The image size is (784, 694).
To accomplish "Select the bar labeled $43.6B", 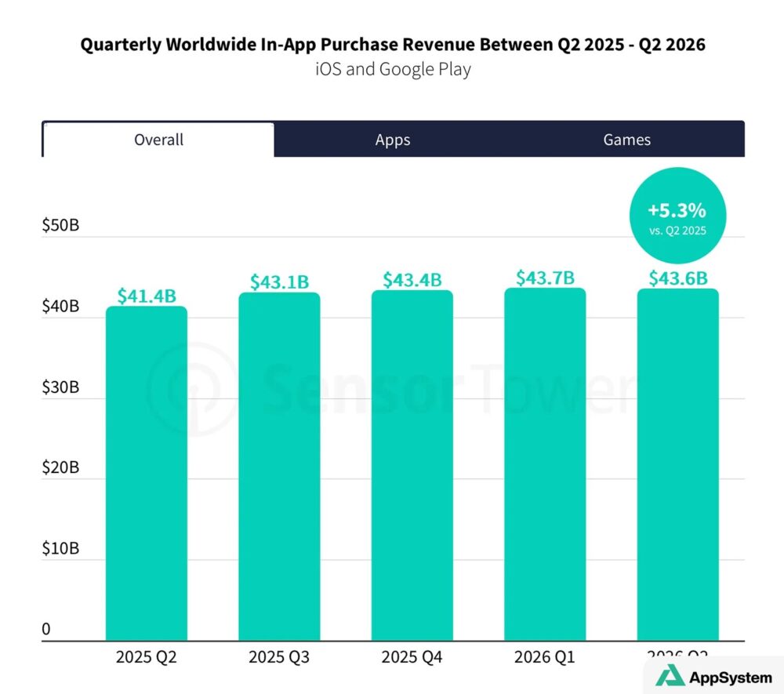I will click(x=678, y=465).
